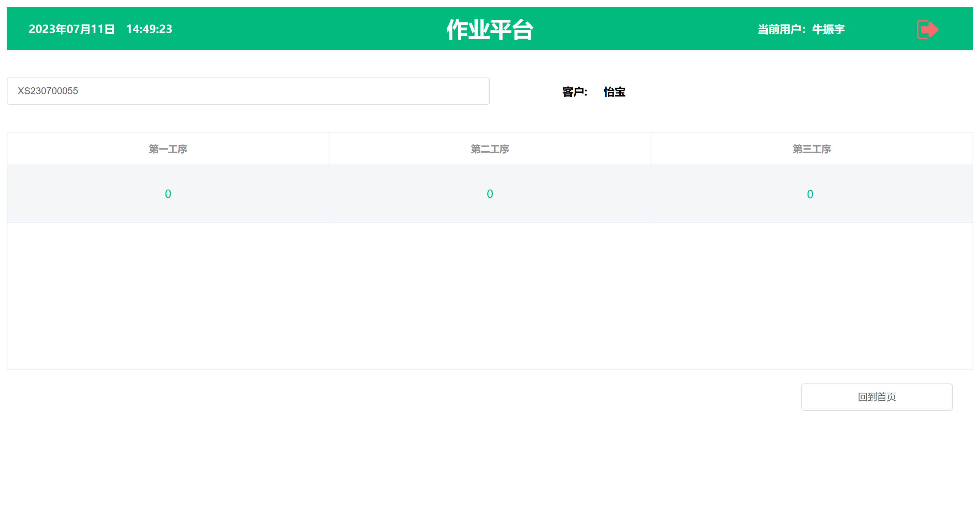Click the customer name 怡宝

click(615, 92)
